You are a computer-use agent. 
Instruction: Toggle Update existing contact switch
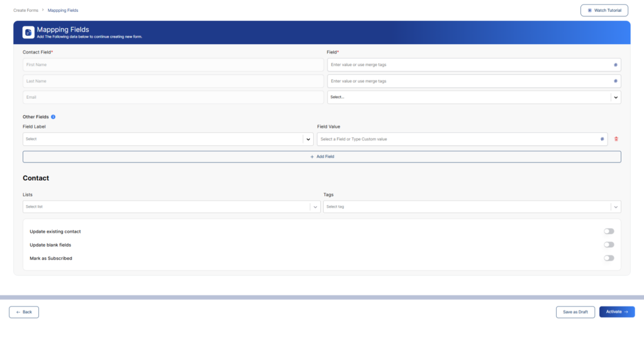tap(608, 232)
